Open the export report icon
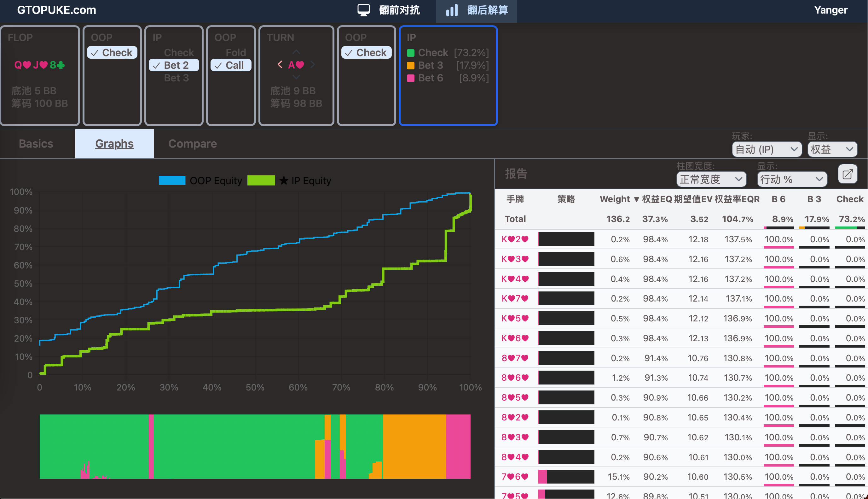This screenshot has width=868, height=499. pos(848,174)
